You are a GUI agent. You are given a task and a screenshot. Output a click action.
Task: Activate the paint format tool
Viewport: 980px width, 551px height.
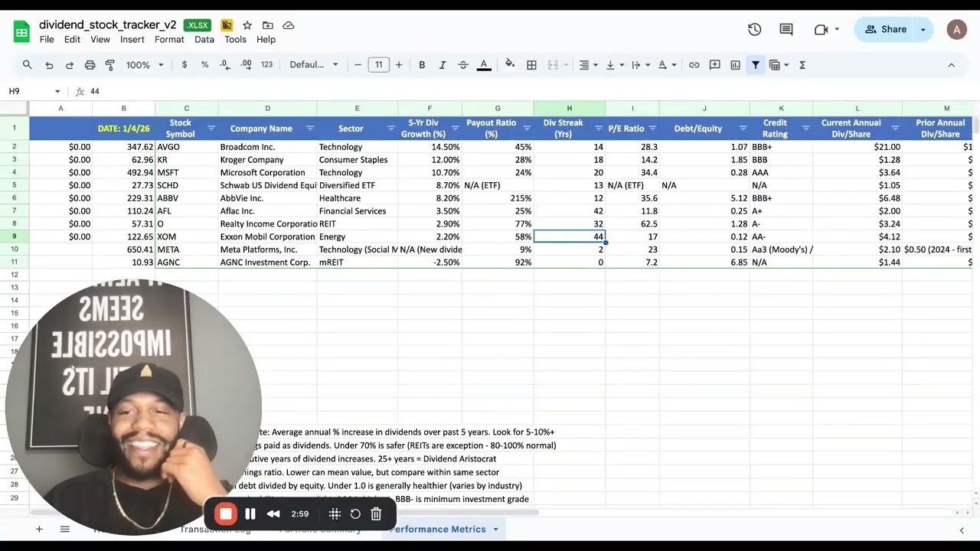[x=109, y=65]
